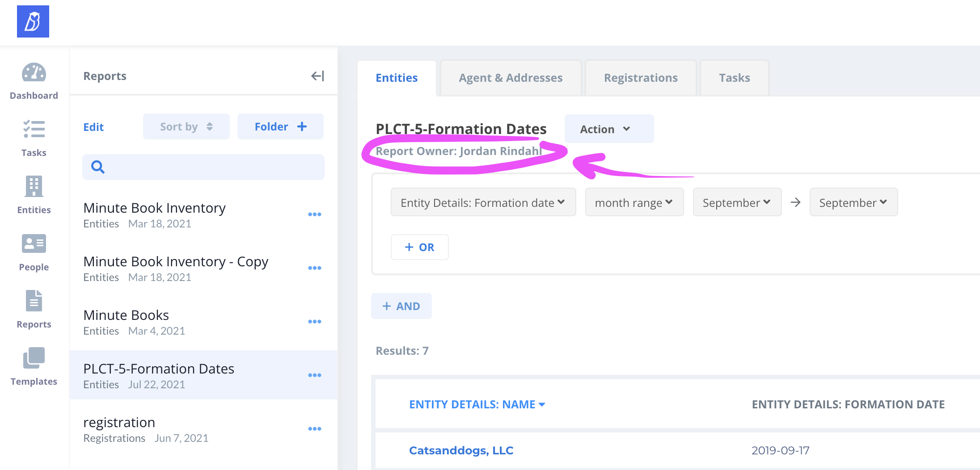
Task: Open Entity Details: Formation date dropdown
Action: pyautogui.click(x=483, y=203)
